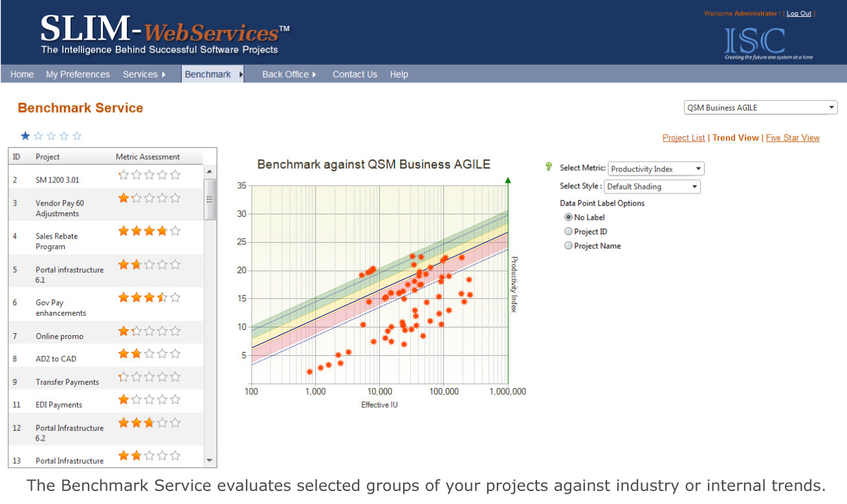Viewport: 847px width, 504px height.
Task: Click the Project column header
Action: (48, 157)
